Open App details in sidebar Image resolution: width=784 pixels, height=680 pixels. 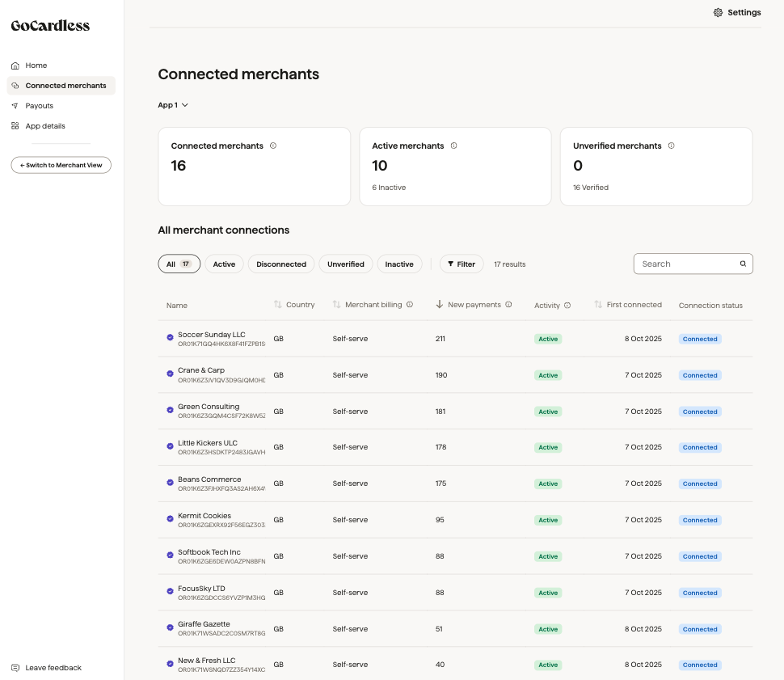coord(45,126)
